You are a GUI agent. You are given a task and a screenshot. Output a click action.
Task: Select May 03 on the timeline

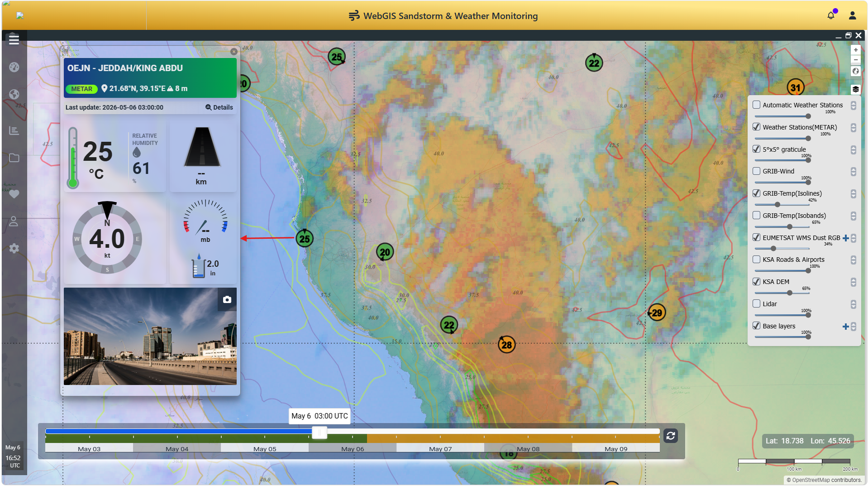(89, 448)
